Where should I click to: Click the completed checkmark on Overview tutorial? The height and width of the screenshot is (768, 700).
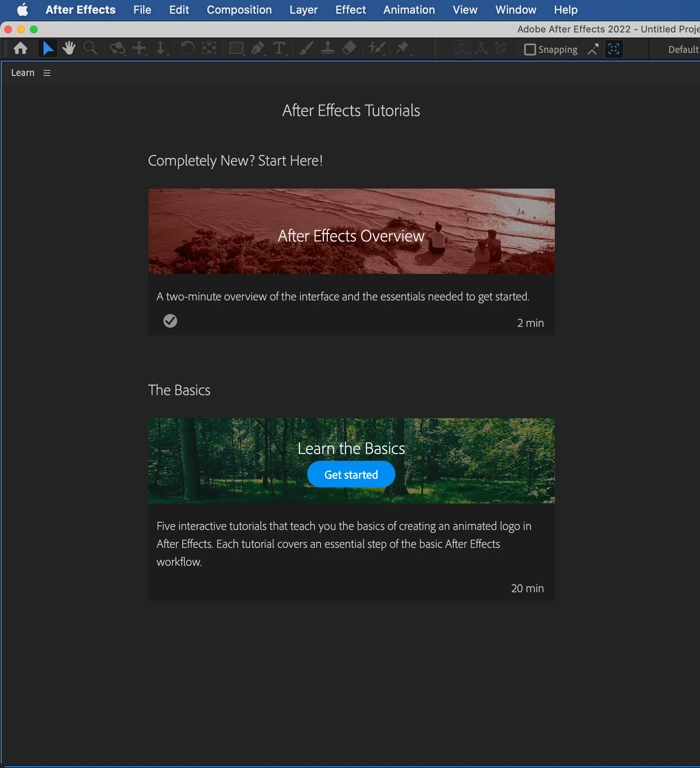click(x=170, y=321)
